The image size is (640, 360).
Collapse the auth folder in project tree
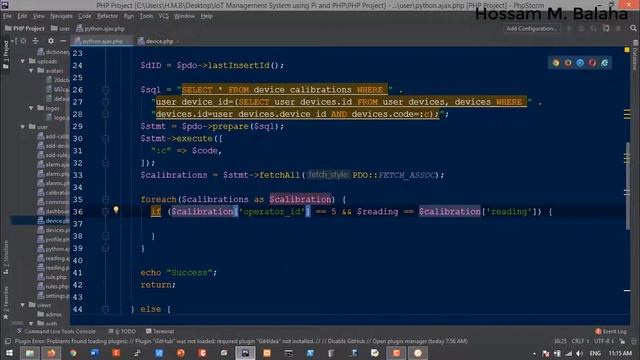31,323
